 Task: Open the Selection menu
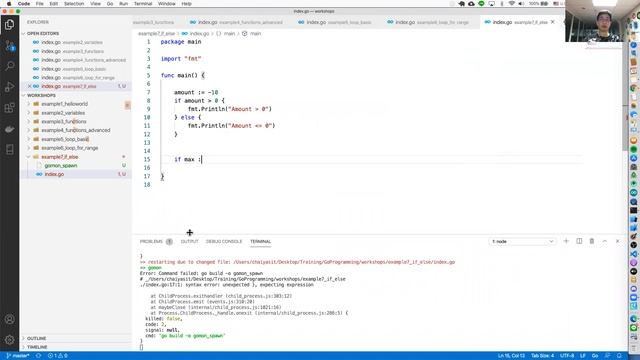pos(74,4)
